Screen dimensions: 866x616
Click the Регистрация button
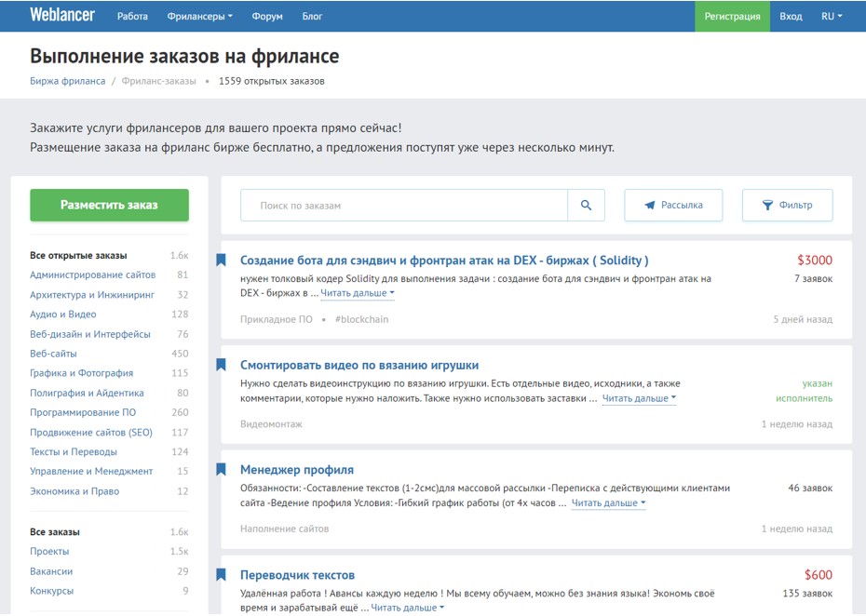[732, 16]
